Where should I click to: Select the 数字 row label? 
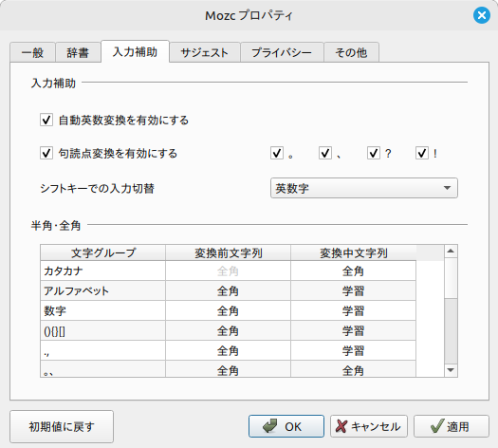point(102,310)
